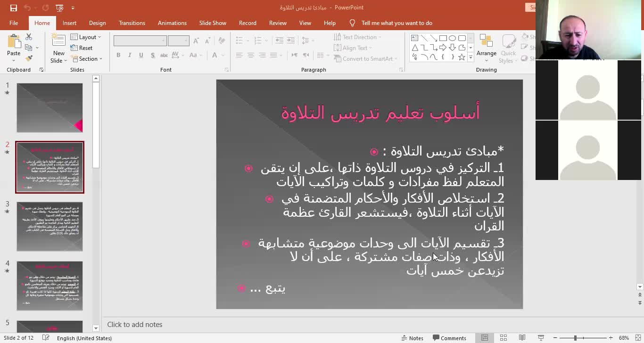Open the Section dropdown

[x=86, y=58]
